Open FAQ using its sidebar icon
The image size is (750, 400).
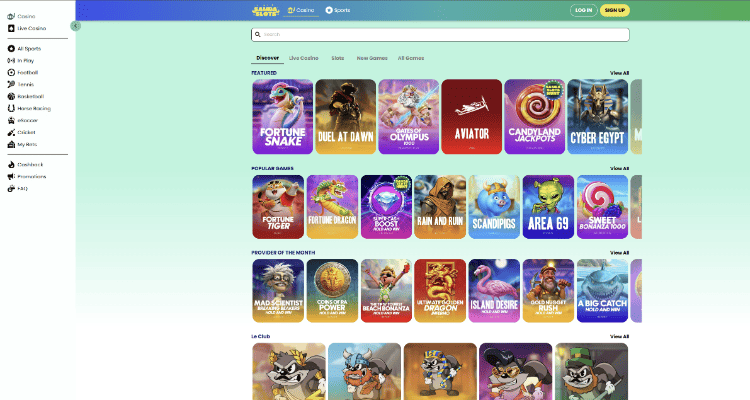(11, 188)
